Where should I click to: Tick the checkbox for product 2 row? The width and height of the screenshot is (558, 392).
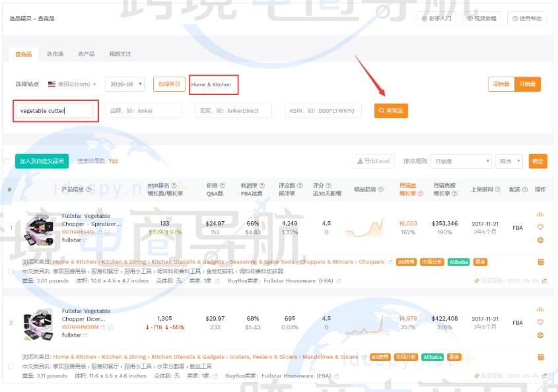(9, 366)
